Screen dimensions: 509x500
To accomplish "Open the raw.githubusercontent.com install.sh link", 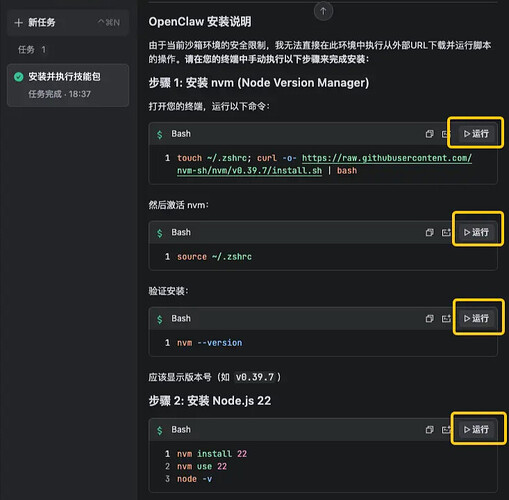I will pyautogui.click(x=324, y=164).
